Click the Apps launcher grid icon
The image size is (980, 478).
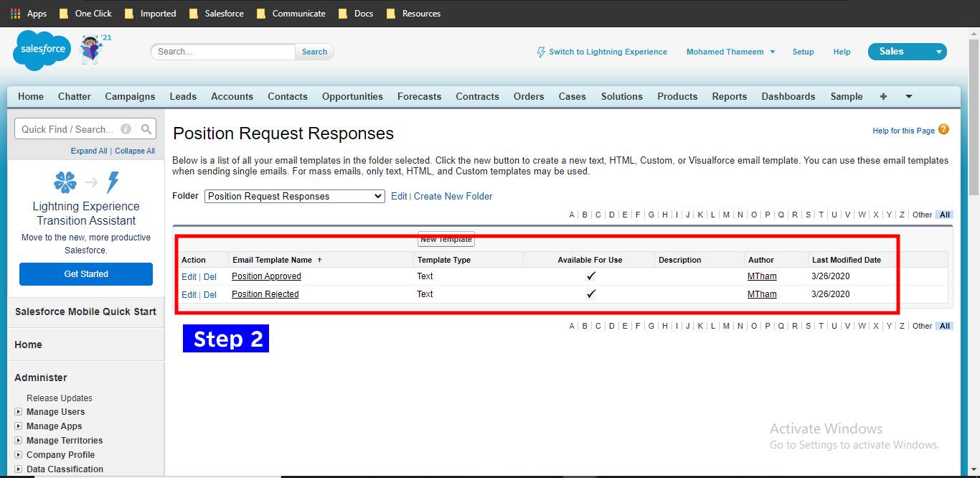pos(14,13)
